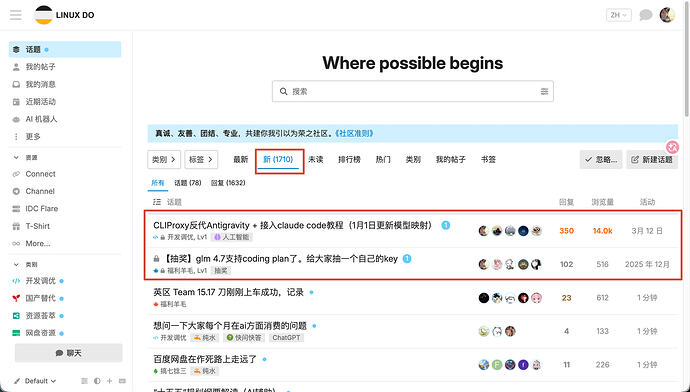Toggle dark mode half-circle icon
The width and height of the screenshot is (690, 392).
(x=97, y=381)
